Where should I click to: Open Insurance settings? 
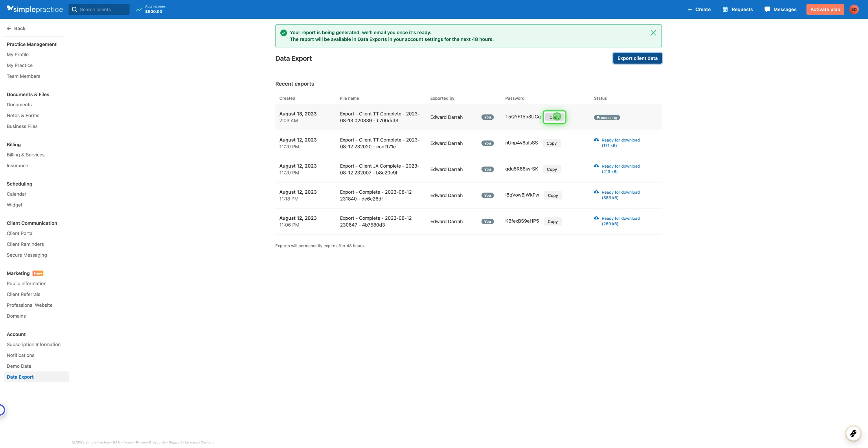coord(17,166)
